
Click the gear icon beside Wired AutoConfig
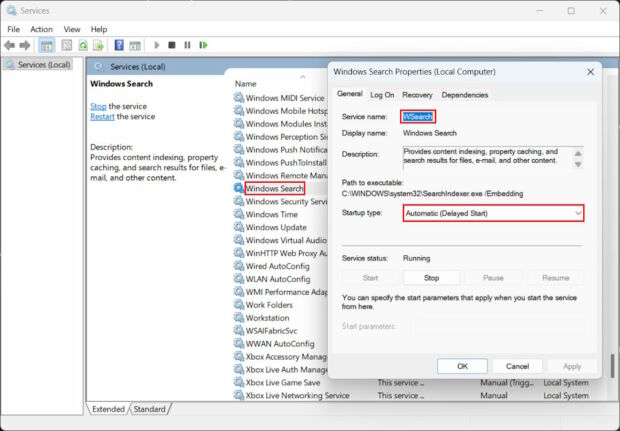tap(238, 266)
